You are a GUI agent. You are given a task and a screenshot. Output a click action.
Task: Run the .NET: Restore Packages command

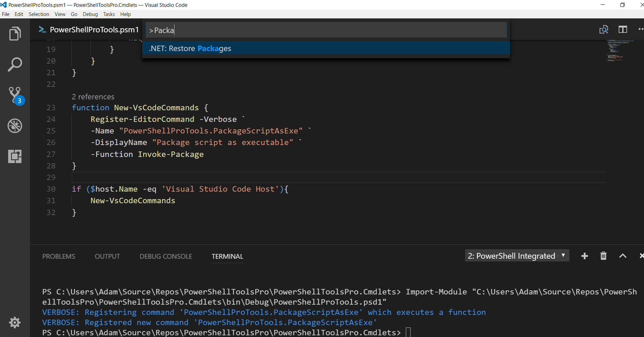189,48
